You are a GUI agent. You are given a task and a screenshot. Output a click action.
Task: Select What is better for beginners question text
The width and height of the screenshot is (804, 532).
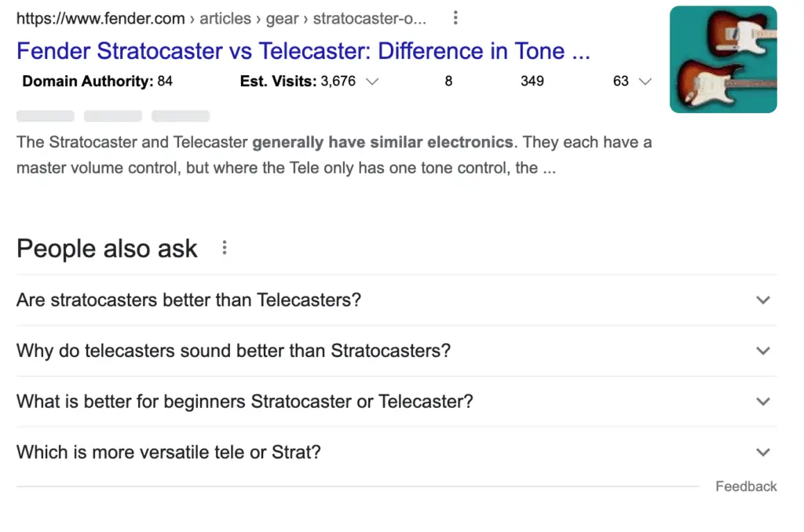click(245, 401)
